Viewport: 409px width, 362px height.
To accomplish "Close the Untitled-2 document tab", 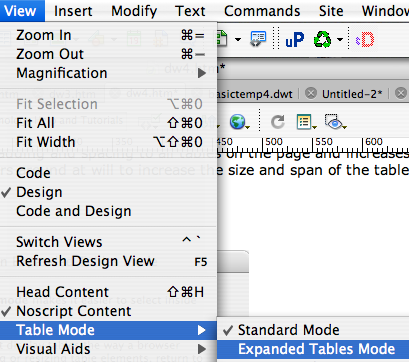I will (x=311, y=93).
